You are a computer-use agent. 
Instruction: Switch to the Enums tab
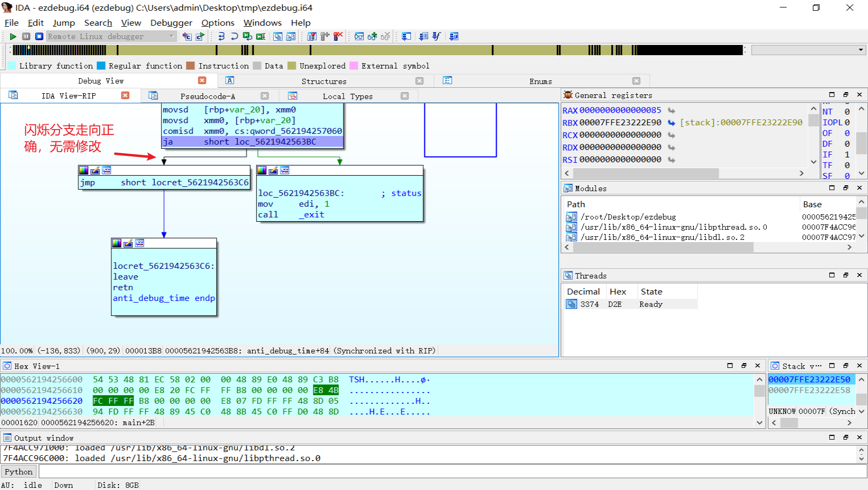coord(541,81)
